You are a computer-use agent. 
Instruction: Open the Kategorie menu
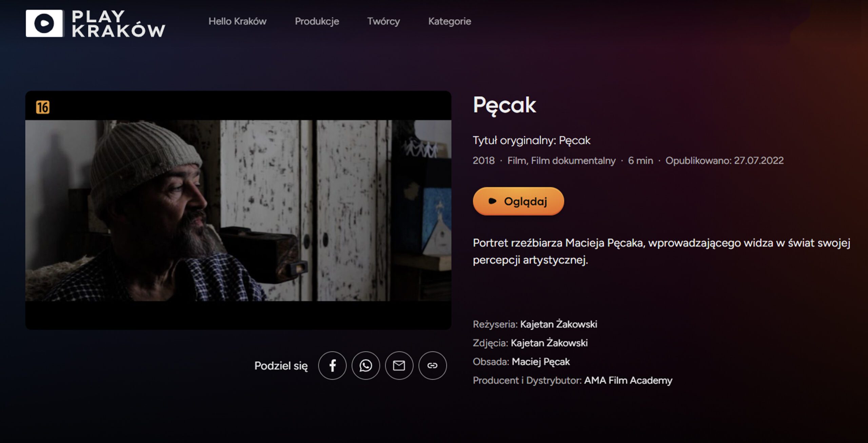450,21
